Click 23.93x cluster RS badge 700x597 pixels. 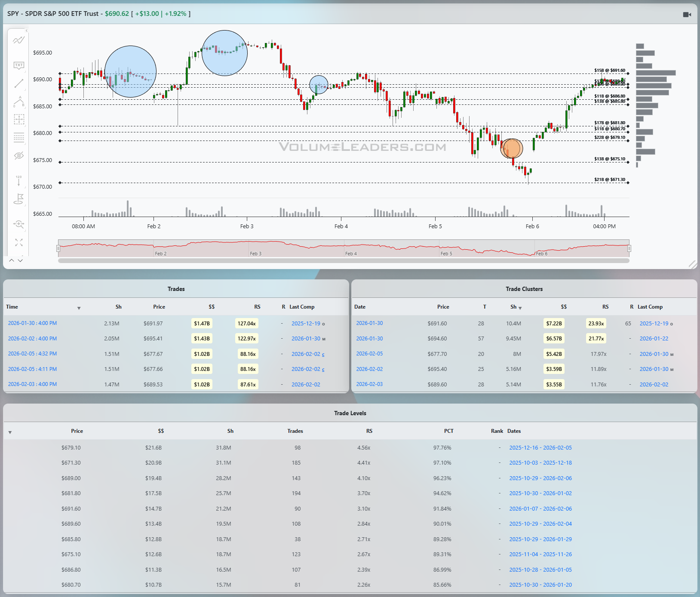point(596,324)
